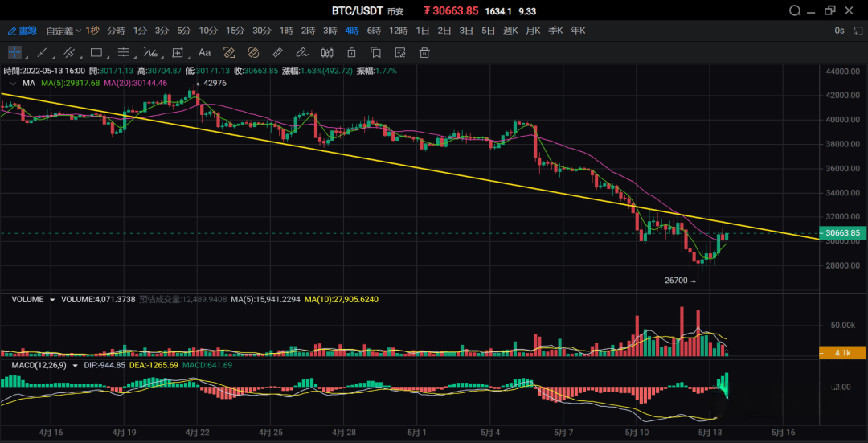Image resolution: width=868 pixels, height=443 pixels.
Task: Delete drawings with the trash icon
Action: click(x=424, y=53)
